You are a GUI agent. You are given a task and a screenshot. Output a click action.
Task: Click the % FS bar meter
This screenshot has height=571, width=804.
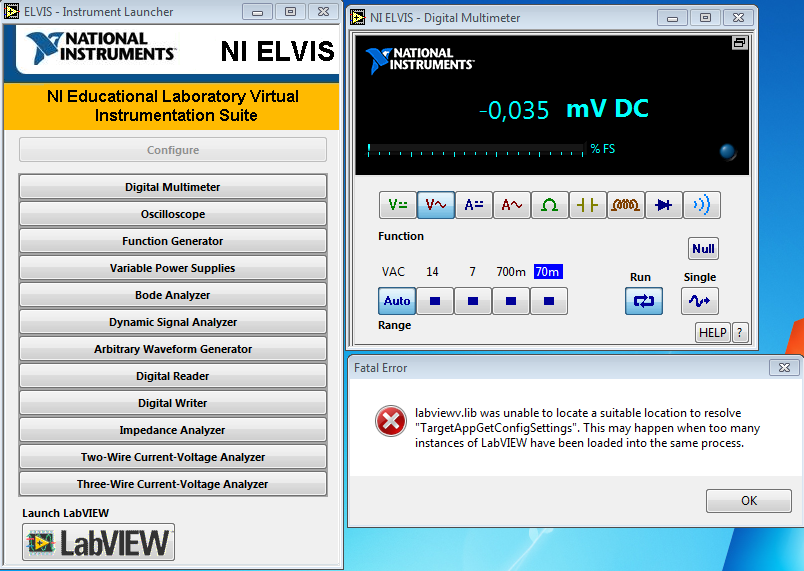(x=476, y=150)
